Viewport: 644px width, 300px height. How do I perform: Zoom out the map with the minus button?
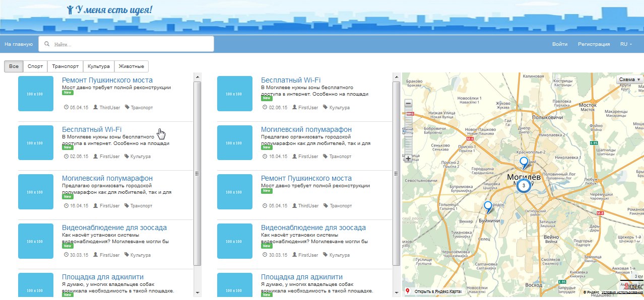tap(408, 103)
